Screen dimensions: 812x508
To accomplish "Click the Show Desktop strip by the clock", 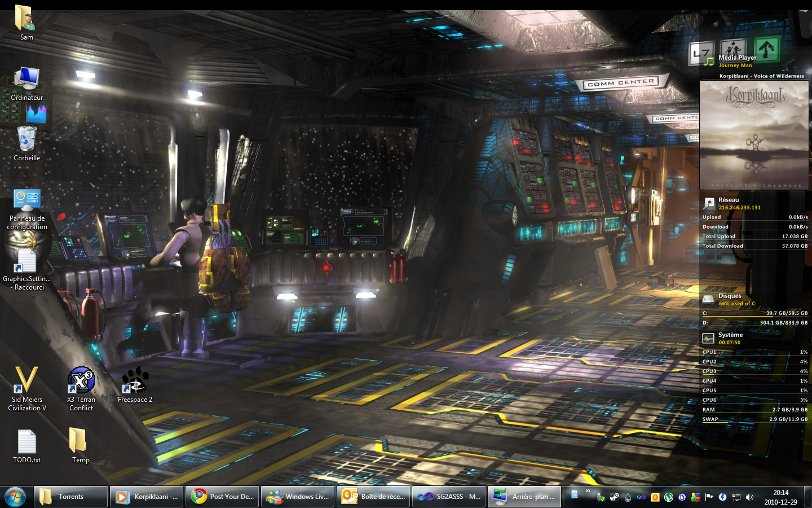I will click(807, 497).
